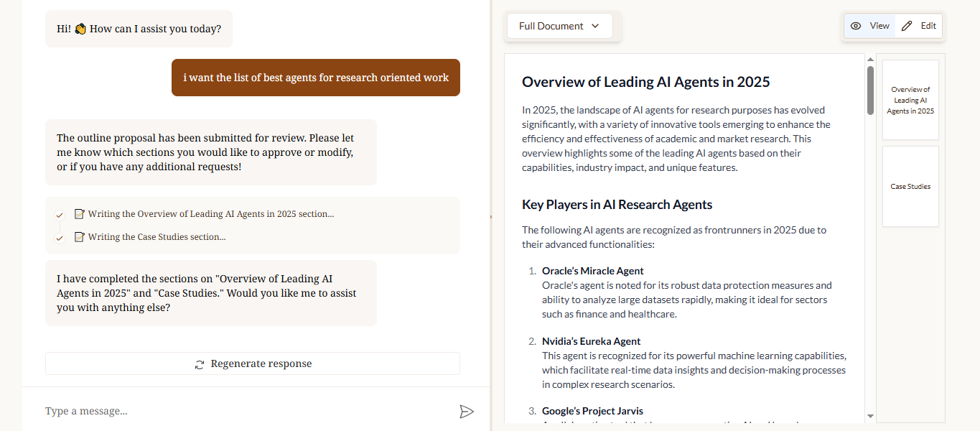Click the checkmark beside the Case Studies writing step
The height and width of the screenshot is (431, 980).
60,238
